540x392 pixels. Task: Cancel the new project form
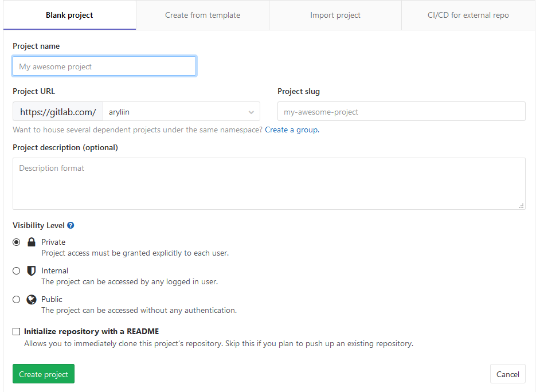tap(508, 374)
